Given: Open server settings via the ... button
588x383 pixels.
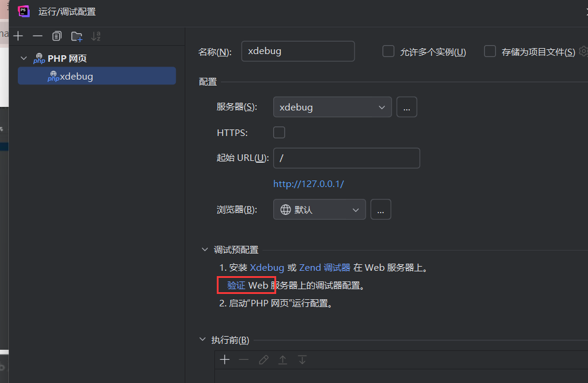Looking at the screenshot, I should tap(407, 107).
